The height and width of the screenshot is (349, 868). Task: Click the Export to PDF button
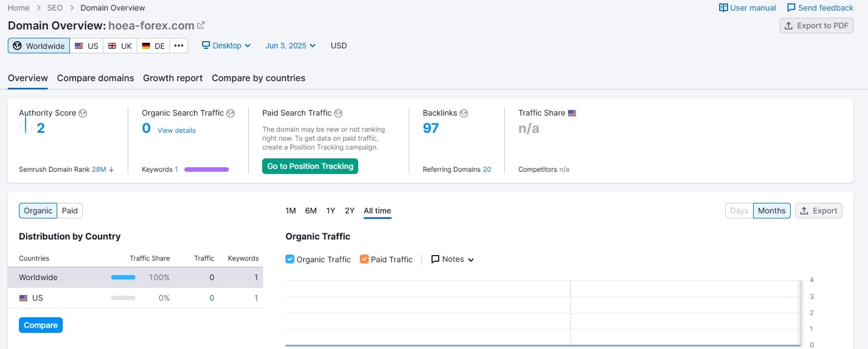pos(816,26)
